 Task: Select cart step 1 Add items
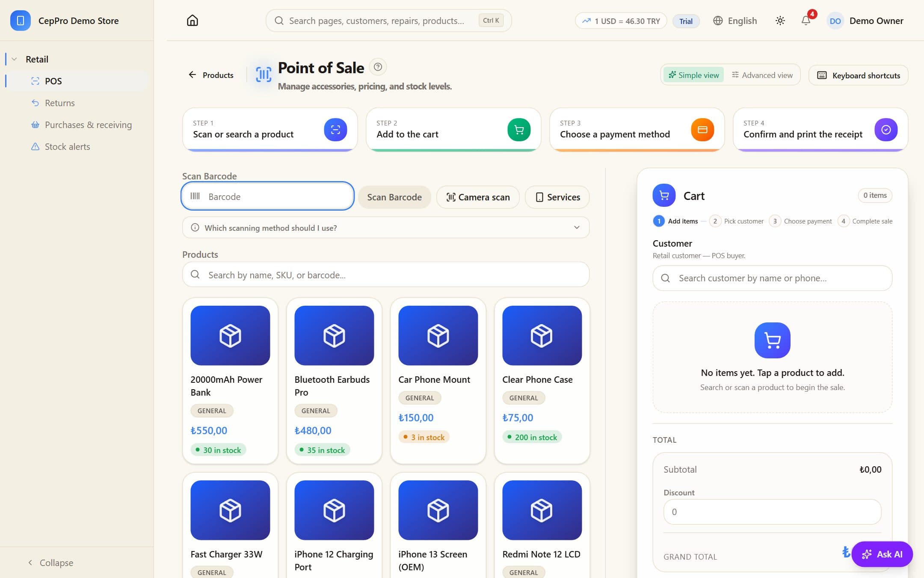(x=675, y=221)
